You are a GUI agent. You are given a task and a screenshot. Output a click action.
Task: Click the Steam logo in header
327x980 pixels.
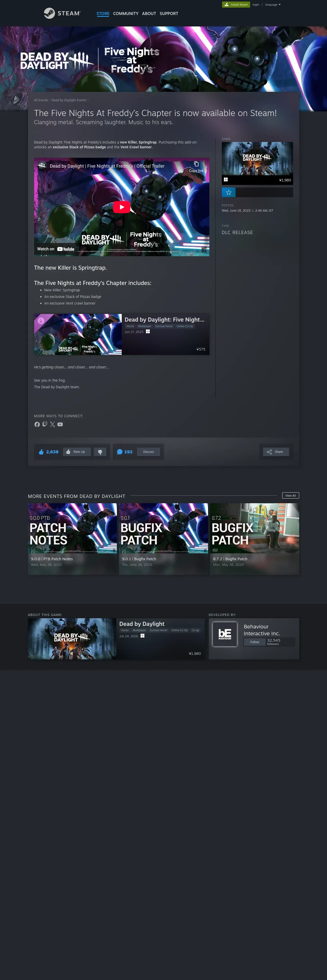62,13
